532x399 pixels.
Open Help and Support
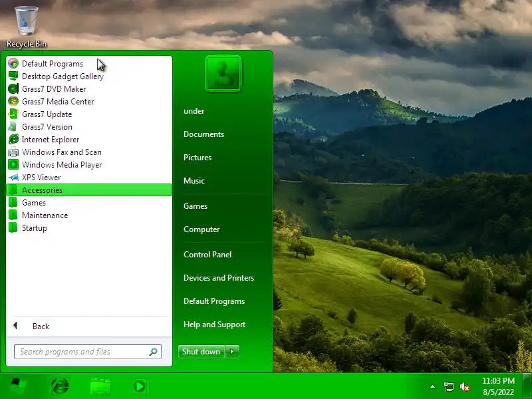[214, 325]
